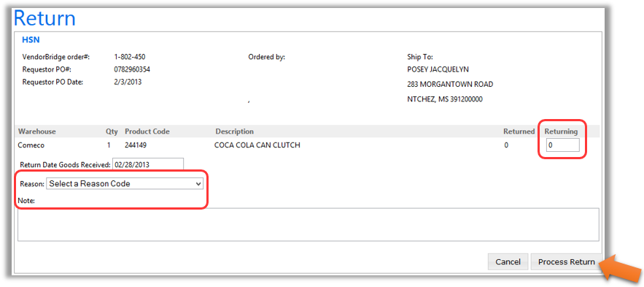Click the Process Return button
Viewport: 644px width, 287px height.
tap(567, 262)
